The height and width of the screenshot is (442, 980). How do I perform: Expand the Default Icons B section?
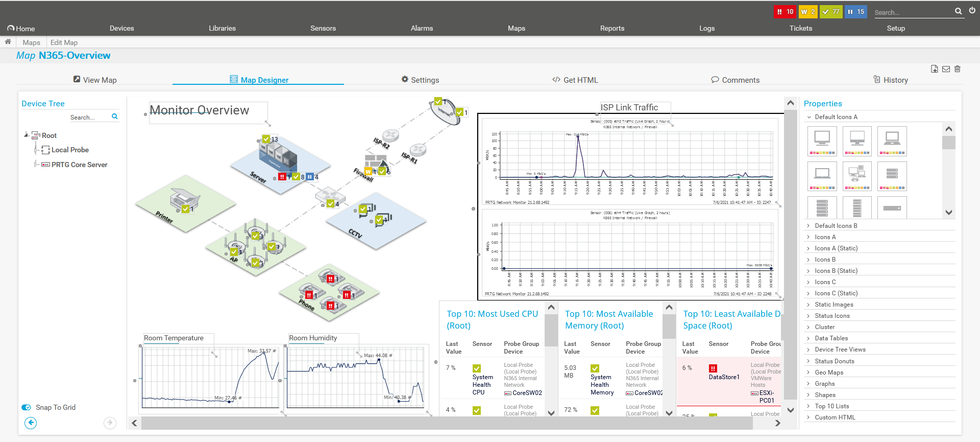pos(809,226)
